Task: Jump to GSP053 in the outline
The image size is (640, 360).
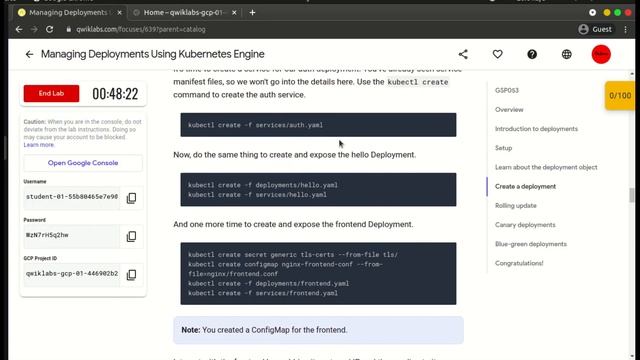Action: 507,91
